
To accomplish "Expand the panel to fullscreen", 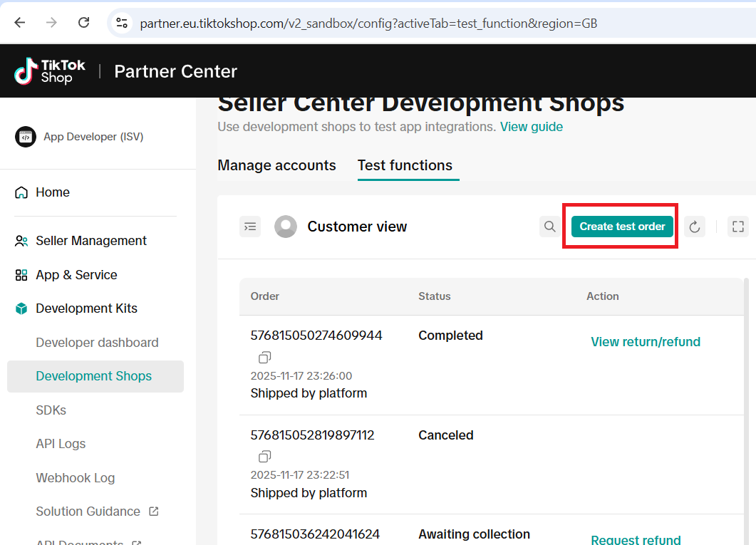I will 738,227.
